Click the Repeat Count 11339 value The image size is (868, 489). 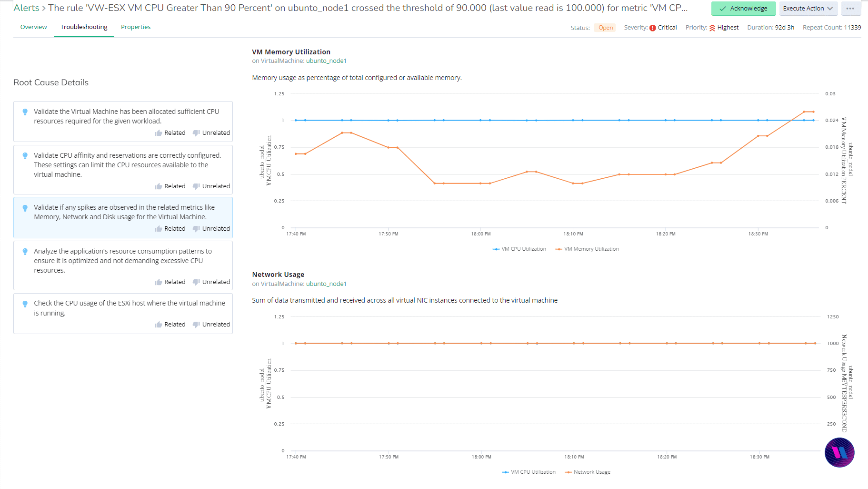click(852, 28)
